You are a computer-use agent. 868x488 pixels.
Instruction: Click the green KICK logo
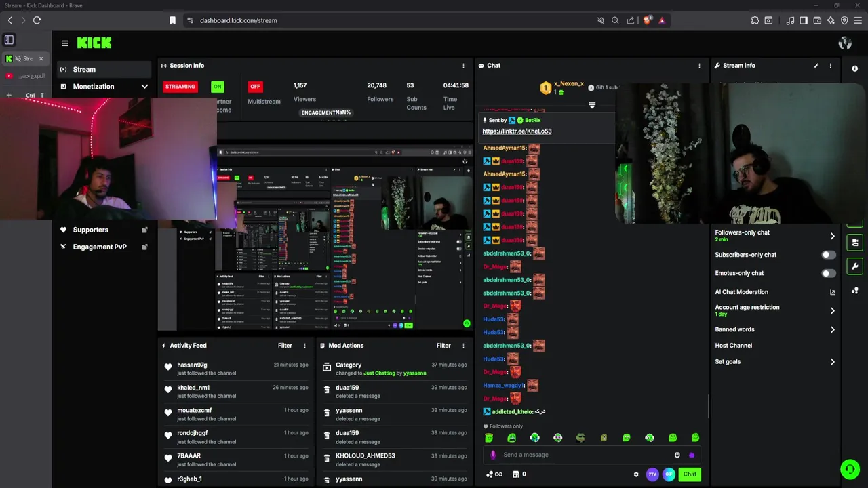[x=94, y=43]
